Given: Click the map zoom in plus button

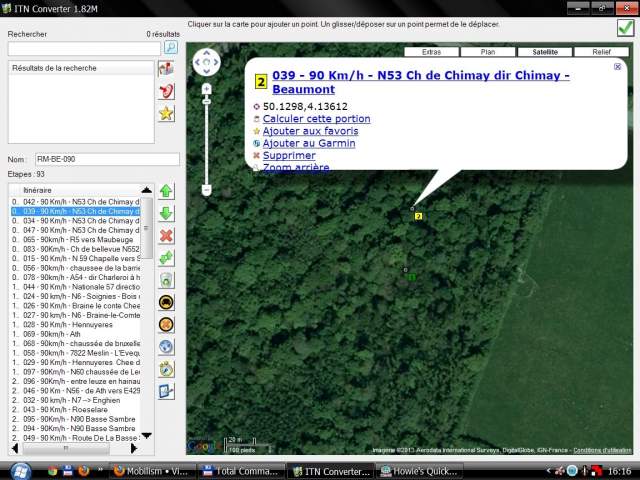Looking at the screenshot, I should click(x=207, y=89).
